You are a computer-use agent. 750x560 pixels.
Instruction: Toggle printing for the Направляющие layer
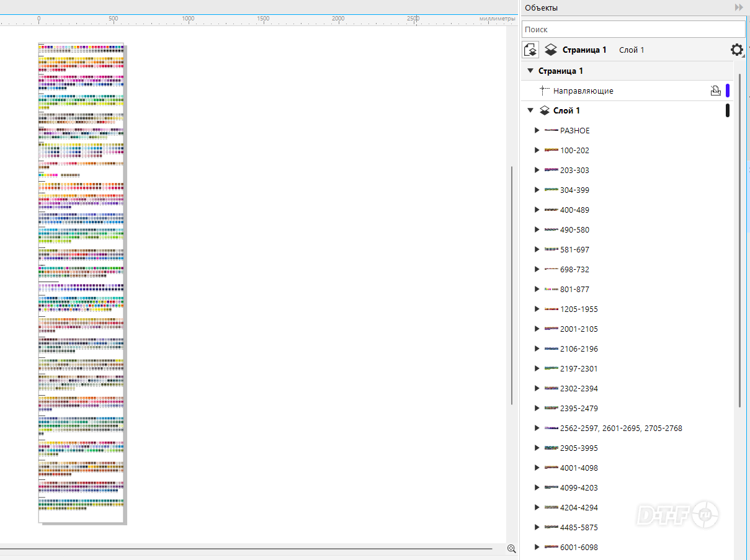[715, 91]
